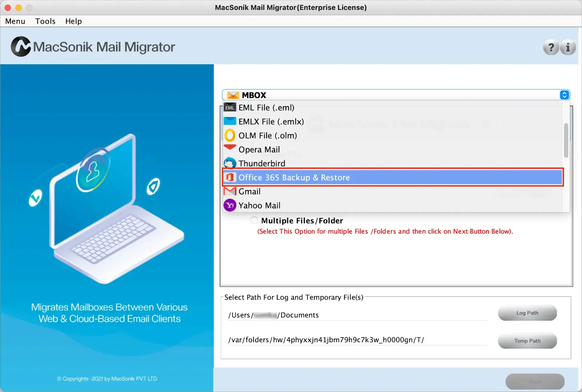Click the MBOX envelope icon
The width and height of the screenshot is (582, 392).
(x=233, y=95)
